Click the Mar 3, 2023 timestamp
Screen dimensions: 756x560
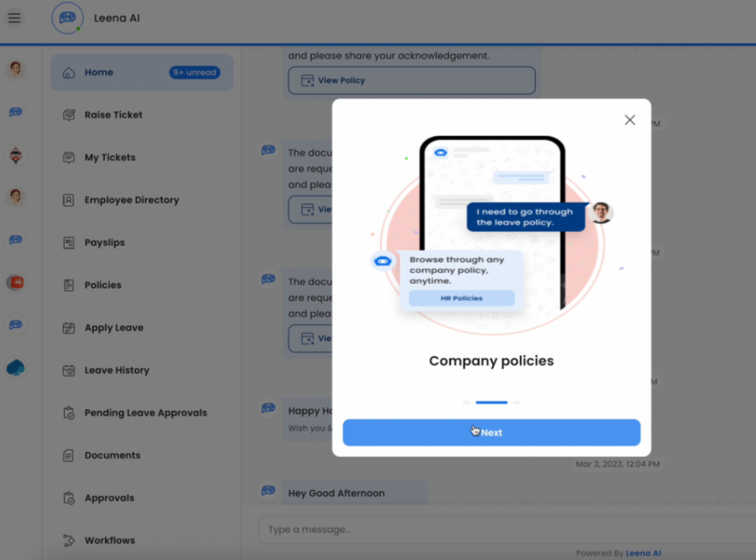pos(618,464)
